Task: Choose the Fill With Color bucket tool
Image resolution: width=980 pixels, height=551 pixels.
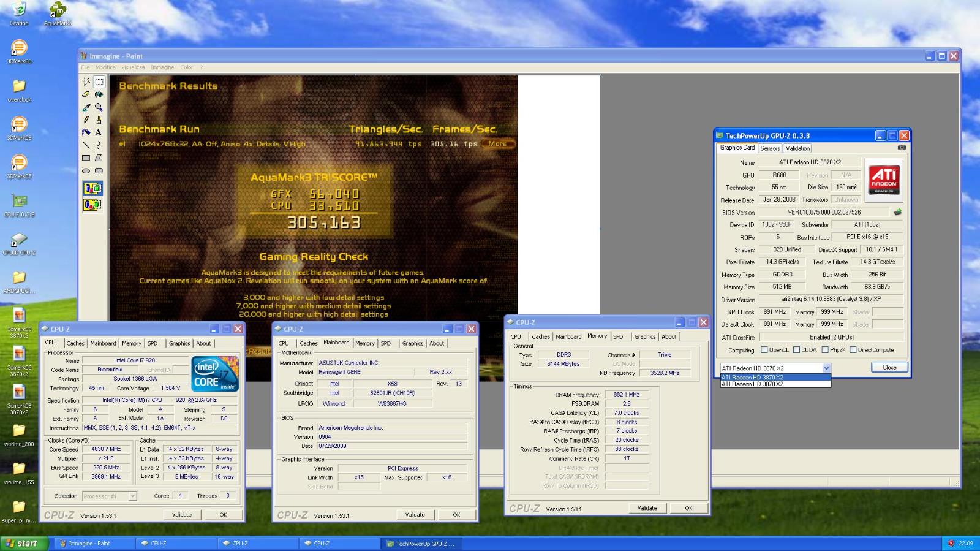Action: pyautogui.click(x=99, y=94)
